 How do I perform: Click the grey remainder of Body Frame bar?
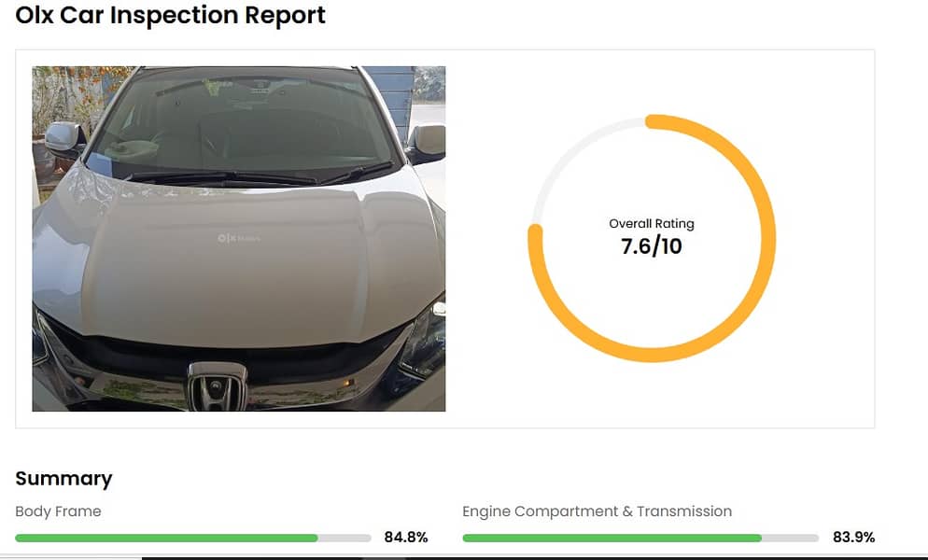click(x=344, y=538)
